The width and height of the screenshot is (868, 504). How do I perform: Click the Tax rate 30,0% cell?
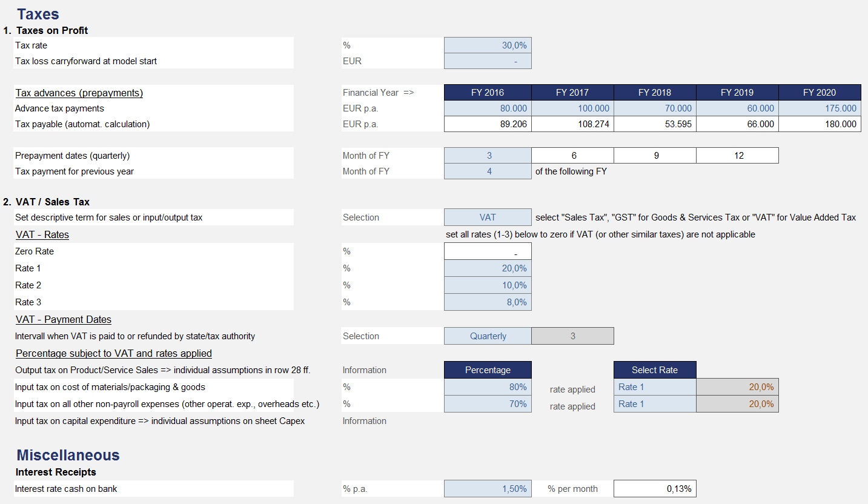tap(488, 45)
